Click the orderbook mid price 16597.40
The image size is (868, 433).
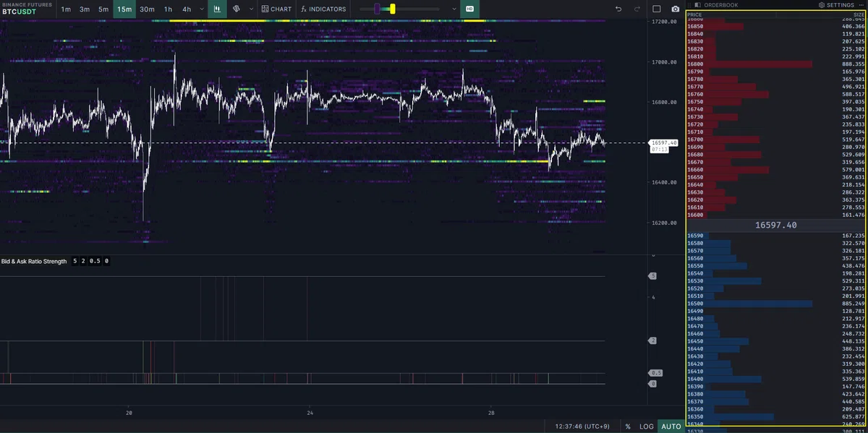pos(776,226)
